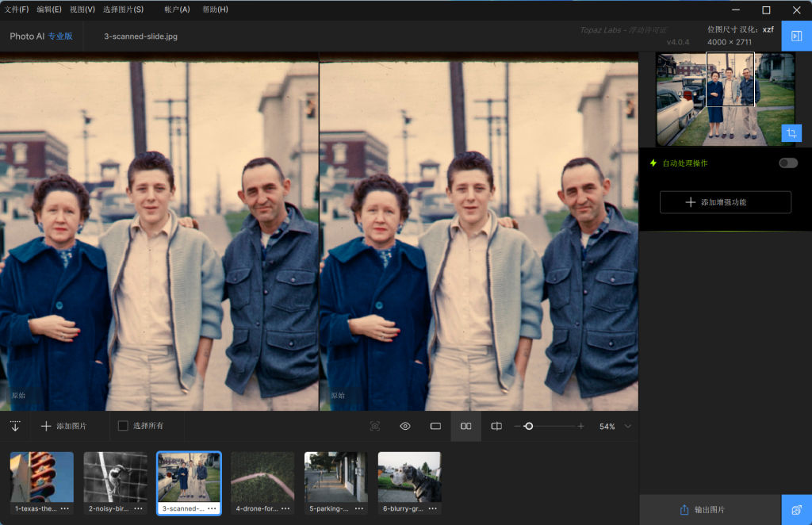The image size is (812, 525).
Task: Click the blue export settings icon at the bottom right
Action: click(796, 510)
